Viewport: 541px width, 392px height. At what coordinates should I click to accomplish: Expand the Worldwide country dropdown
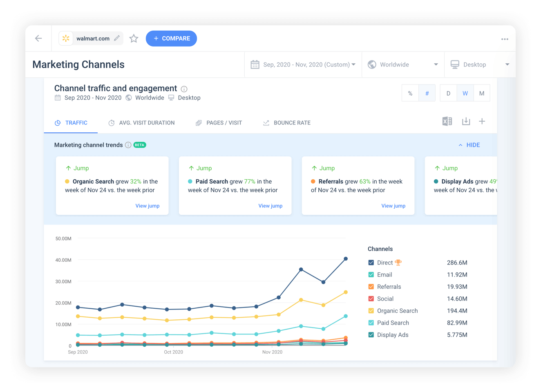[403, 65]
